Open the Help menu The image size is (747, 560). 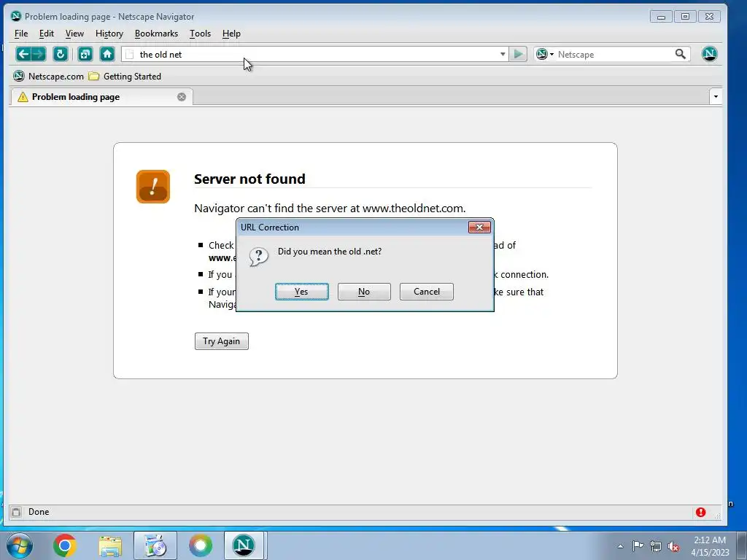(x=231, y=34)
